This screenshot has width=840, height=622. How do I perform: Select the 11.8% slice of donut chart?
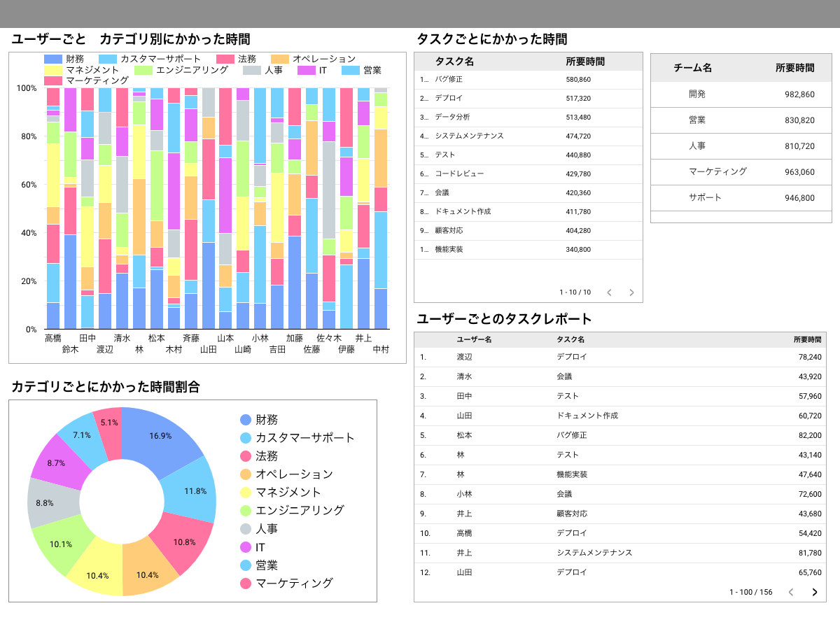(x=192, y=490)
